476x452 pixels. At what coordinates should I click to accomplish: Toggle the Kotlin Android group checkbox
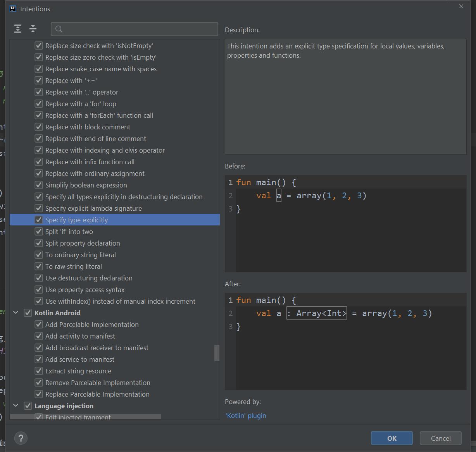pos(28,313)
